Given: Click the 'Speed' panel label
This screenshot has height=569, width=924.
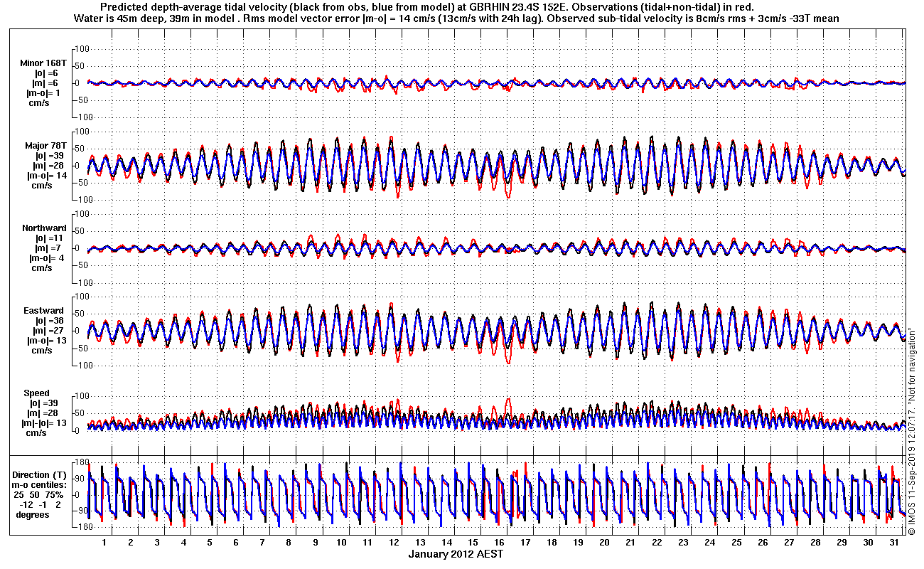Looking at the screenshot, I should coord(37,393).
